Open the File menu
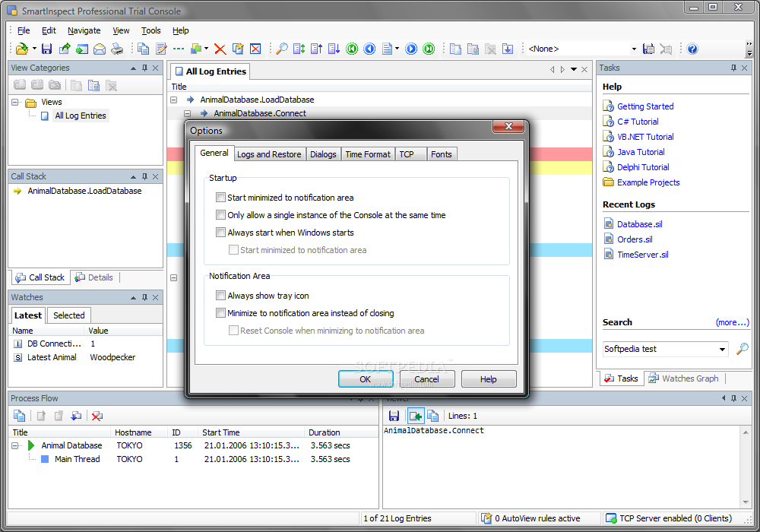760x532 pixels. click(24, 30)
